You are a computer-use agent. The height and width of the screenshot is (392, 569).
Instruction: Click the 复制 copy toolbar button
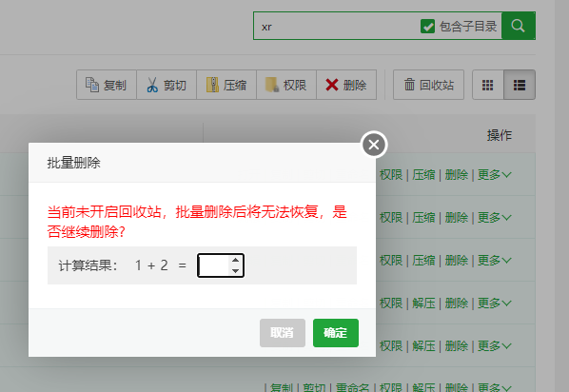coord(107,85)
